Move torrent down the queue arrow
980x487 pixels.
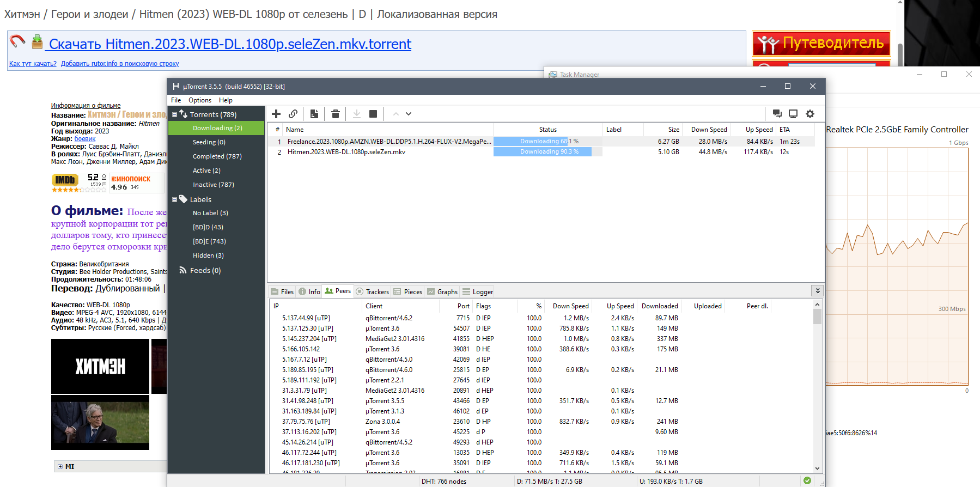click(409, 114)
